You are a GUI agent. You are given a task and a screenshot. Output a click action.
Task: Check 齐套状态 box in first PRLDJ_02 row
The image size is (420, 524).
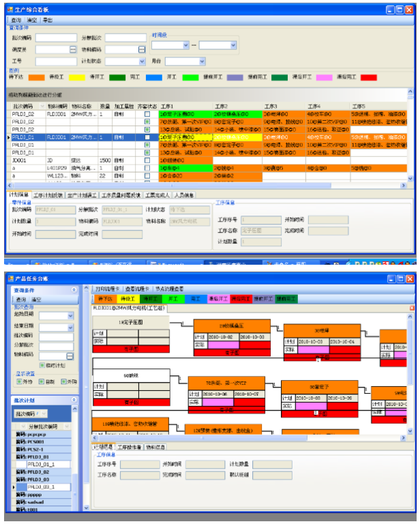click(x=147, y=114)
